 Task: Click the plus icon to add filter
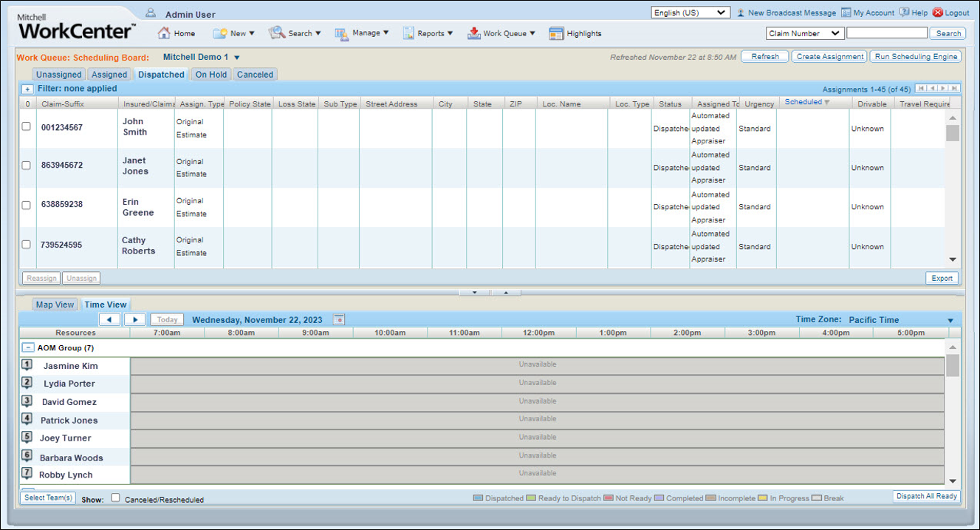[27, 89]
